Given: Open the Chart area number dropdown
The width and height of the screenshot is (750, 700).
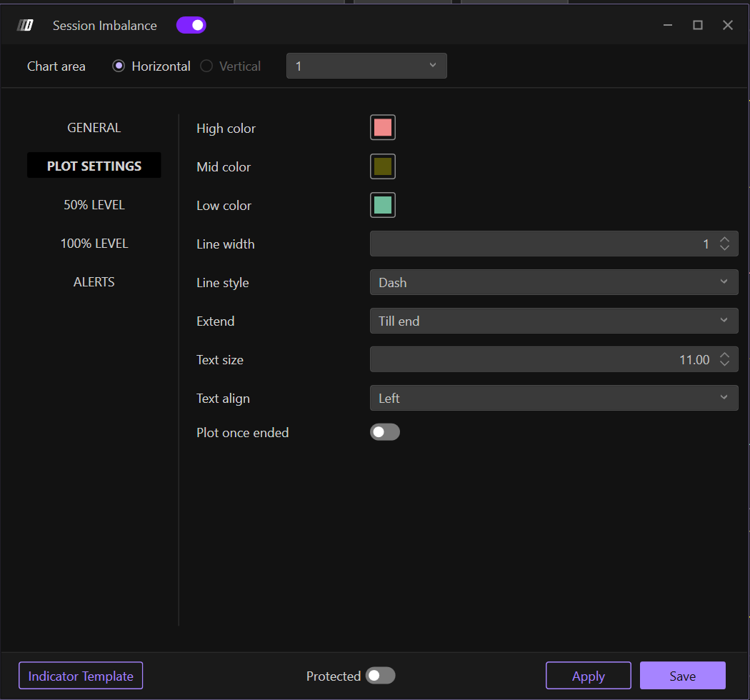Looking at the screenshot, I should (x=366, y=66).
